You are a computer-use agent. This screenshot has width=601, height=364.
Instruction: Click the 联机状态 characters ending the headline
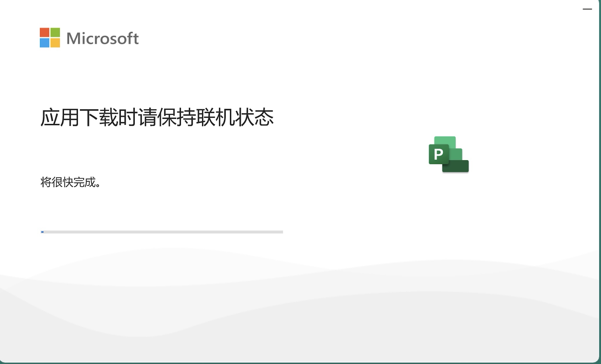(x=235, y=117)
